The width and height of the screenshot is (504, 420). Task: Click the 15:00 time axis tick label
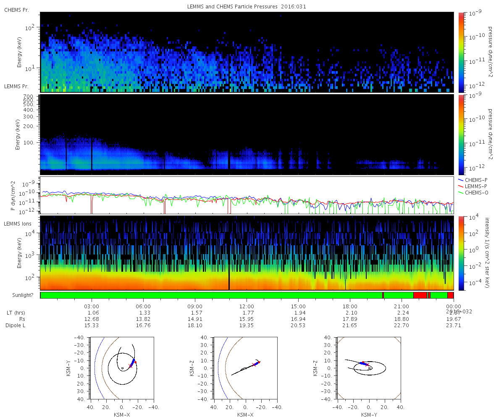pyautogui.click(x=298, y=307)
